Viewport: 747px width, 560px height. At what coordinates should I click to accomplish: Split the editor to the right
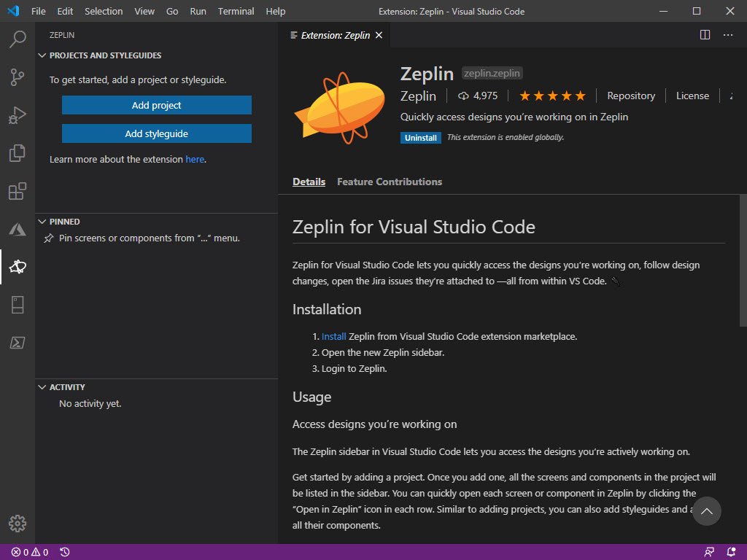tap(705, 35)
